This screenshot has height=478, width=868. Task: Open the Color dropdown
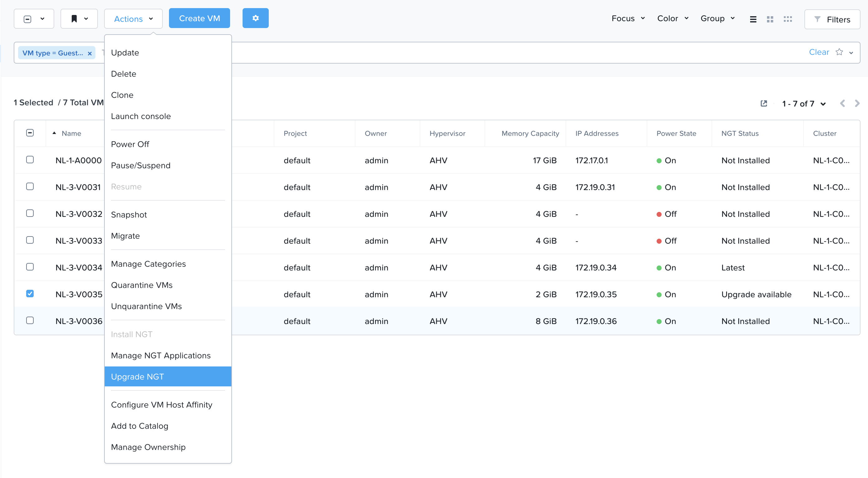pos(673,18)
